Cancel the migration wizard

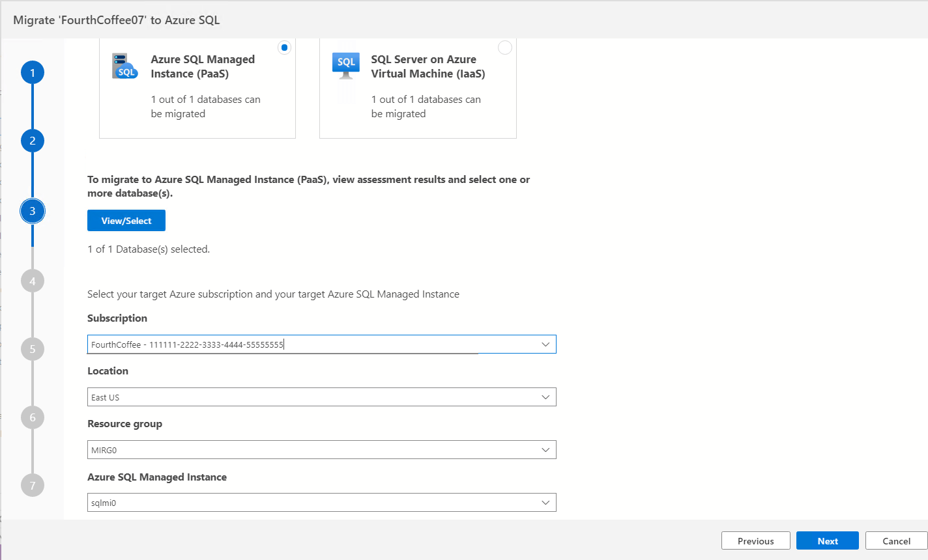pyautogui.click(x=896, y=541)
